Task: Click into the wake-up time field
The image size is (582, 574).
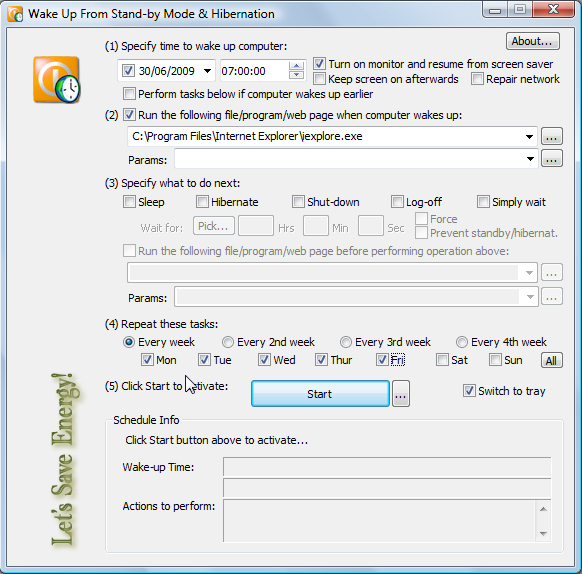Action: coord(254,71)
